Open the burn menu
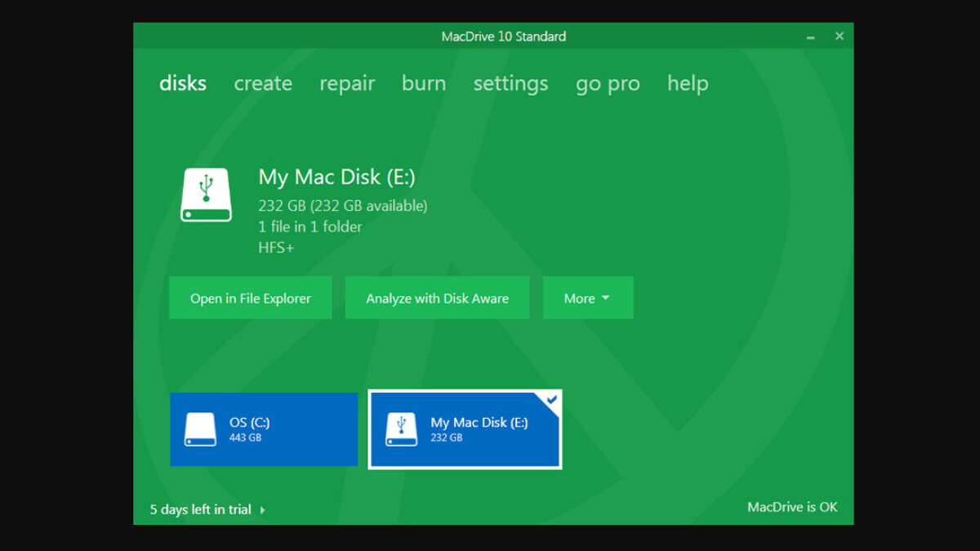The height and width of the screenshot is (551, 980). click(x=423, y=82)
